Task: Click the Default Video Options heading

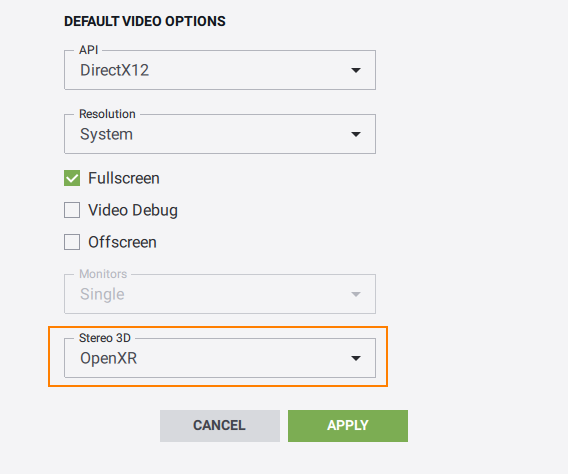Action: pyautogui.click(x=145, y=21)
